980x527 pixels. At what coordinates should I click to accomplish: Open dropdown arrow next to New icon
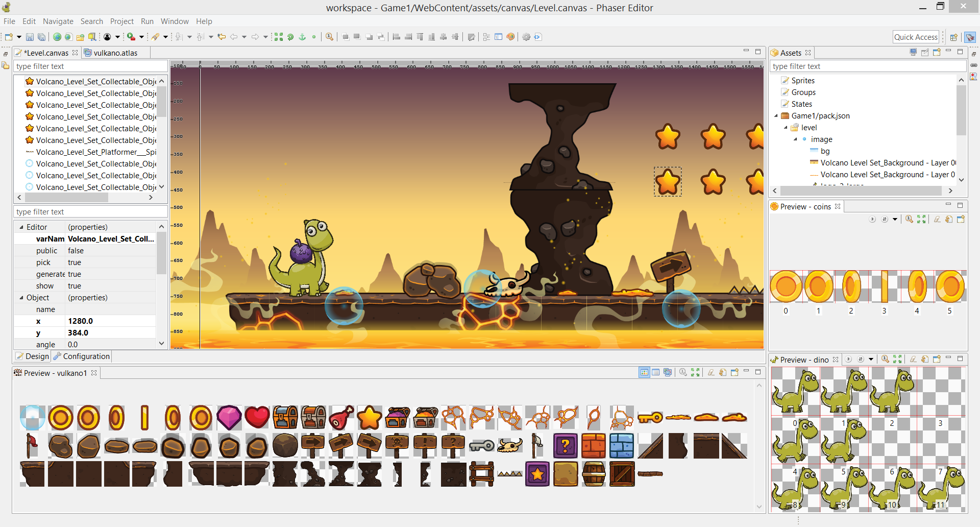[19, 37]
